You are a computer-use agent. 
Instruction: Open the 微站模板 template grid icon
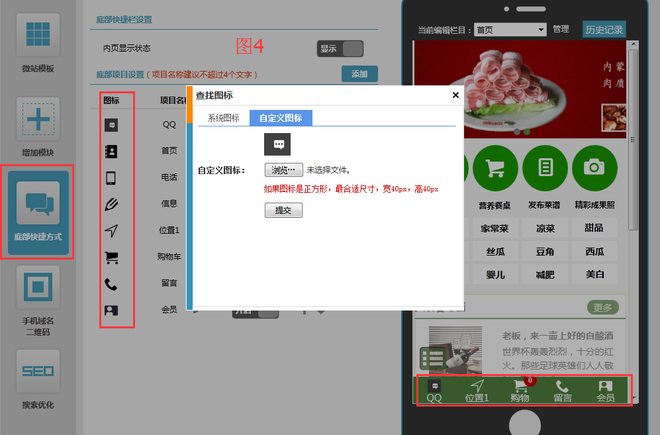tap(38, 35)
